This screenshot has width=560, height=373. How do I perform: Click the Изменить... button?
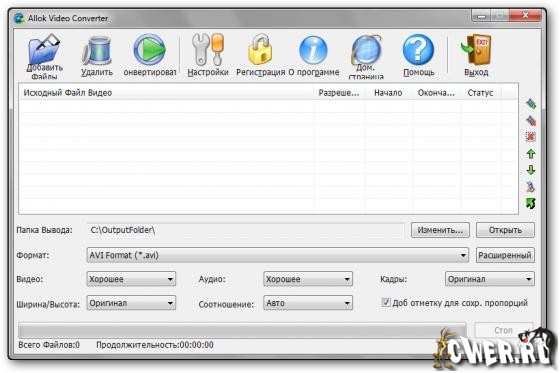click(440, 230)
